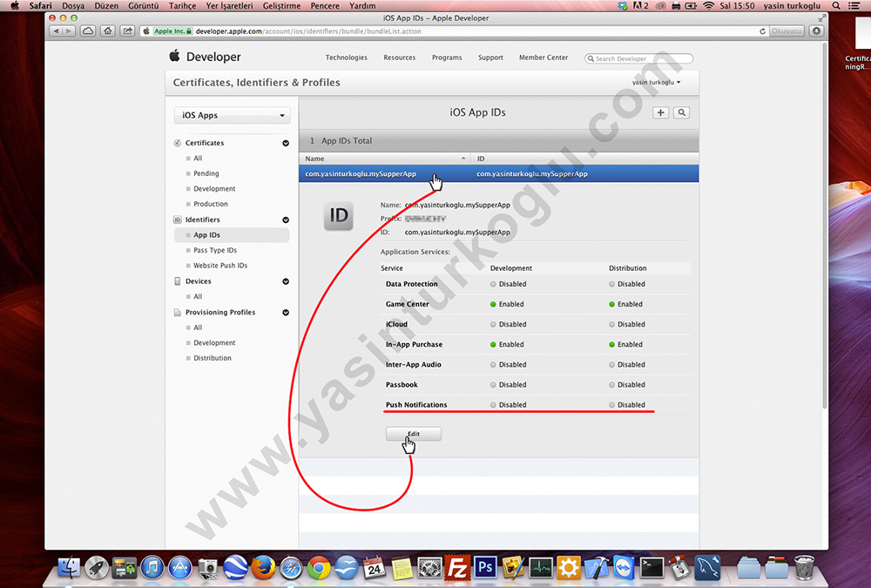The width and height of the screenshot is (871, 588).
Task: Open Xcode from the dock
Action: click(596, 568)
